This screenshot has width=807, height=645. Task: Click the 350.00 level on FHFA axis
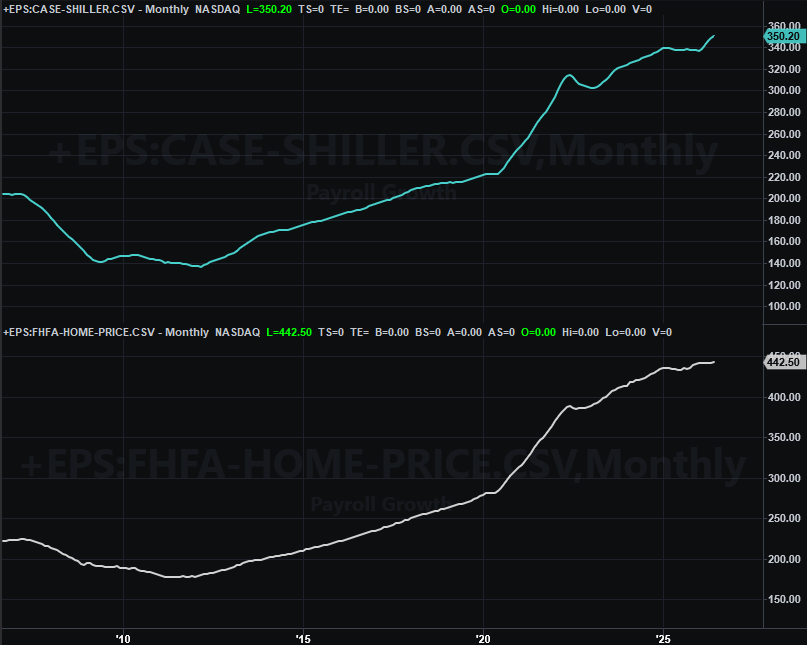(784, 437)
